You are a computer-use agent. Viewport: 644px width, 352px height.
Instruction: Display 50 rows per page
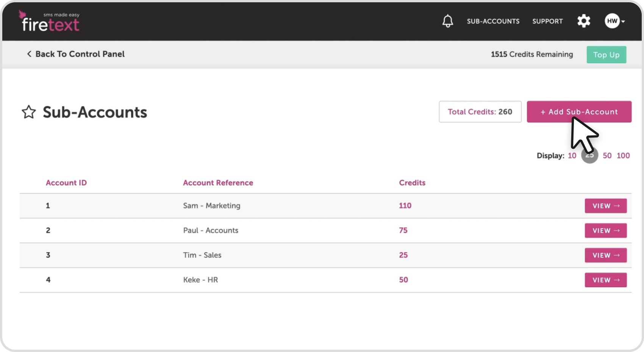[x=607, y=156]
